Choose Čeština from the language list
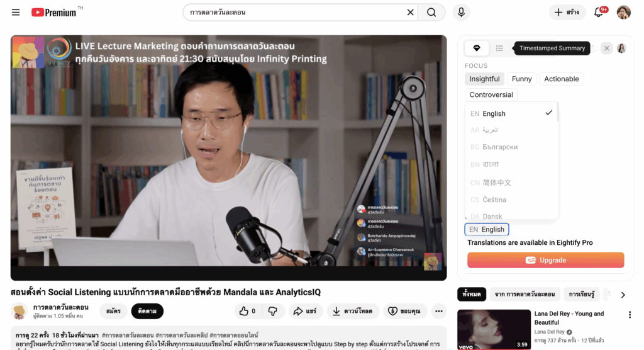644x350 pixels. [x=494, y=200]
